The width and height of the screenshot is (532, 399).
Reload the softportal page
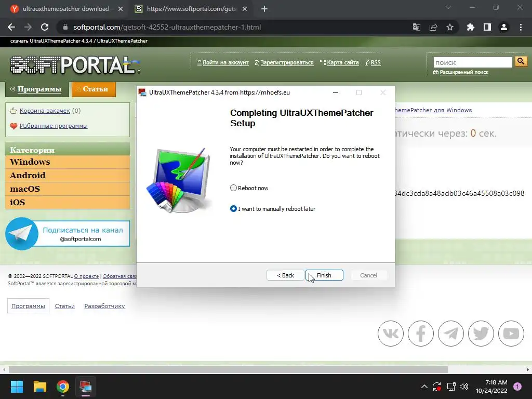(x=45, y=27)
